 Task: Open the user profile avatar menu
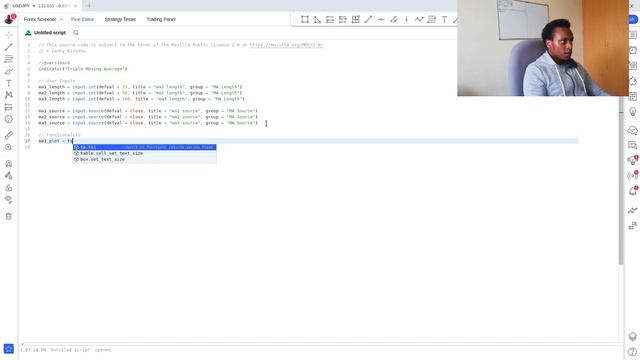coord(9,19)
